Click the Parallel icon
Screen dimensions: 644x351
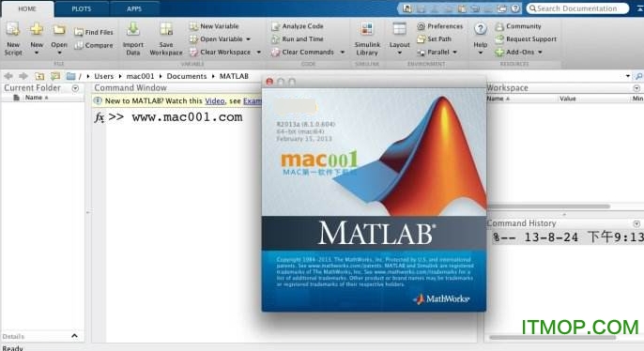click(x=421, y=53)
